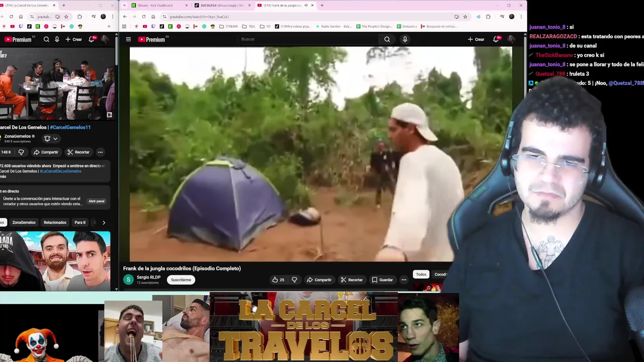Open new tab in the right browser window
This screenshot has height=362, width=644.
coord(322,5)
